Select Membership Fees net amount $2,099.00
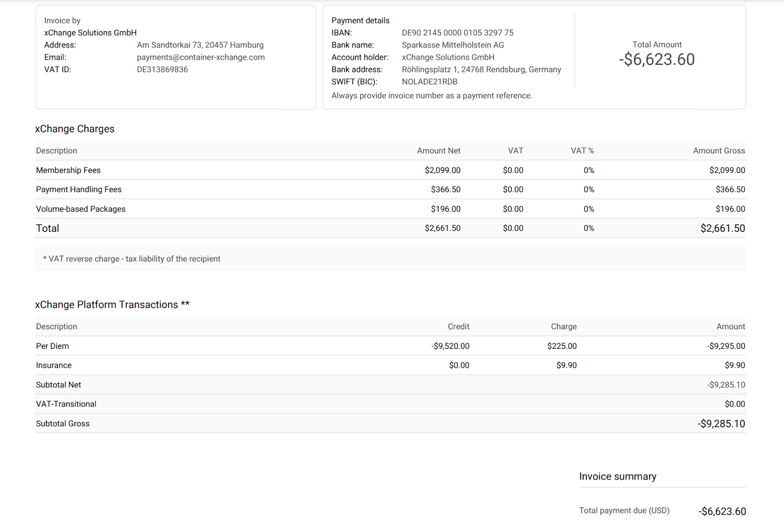Image resolution: width=784 pixels, height=532 pixels. 442,170
